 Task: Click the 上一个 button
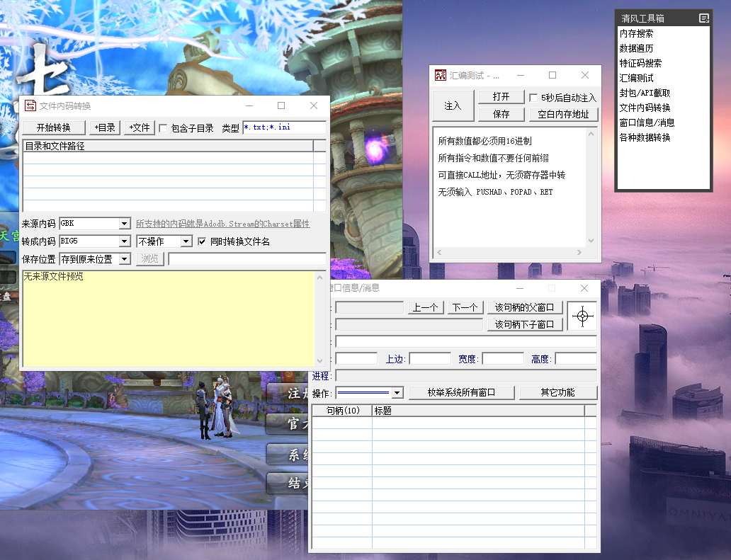click(x=425, y=307)
